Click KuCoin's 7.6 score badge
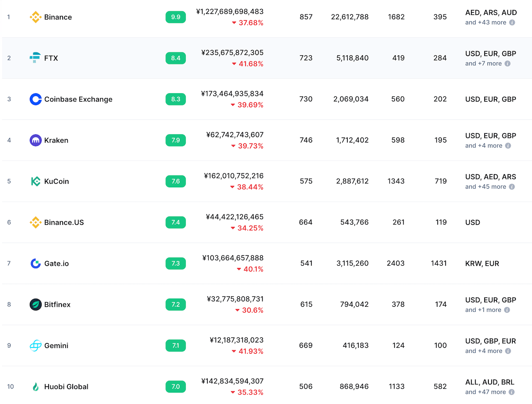The width and height of the screenshot is (532, 404). point(176,181)
